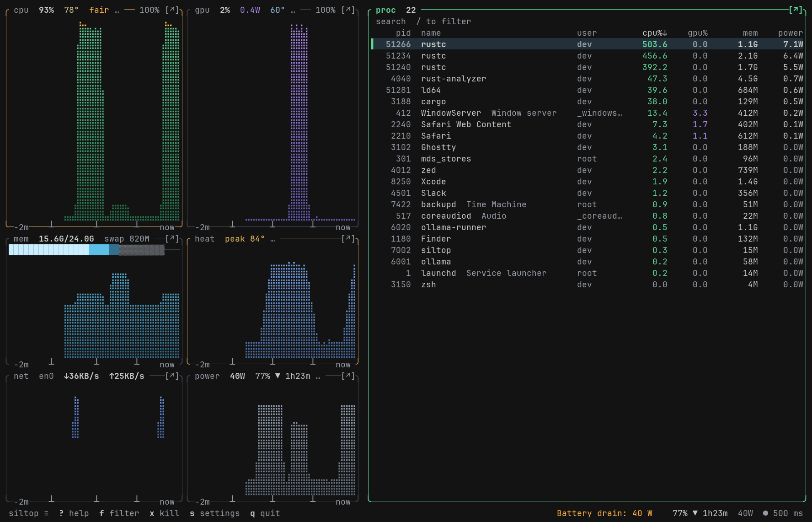
Task: Select the rustc process 51234 row
Action: tap(587, 56)
